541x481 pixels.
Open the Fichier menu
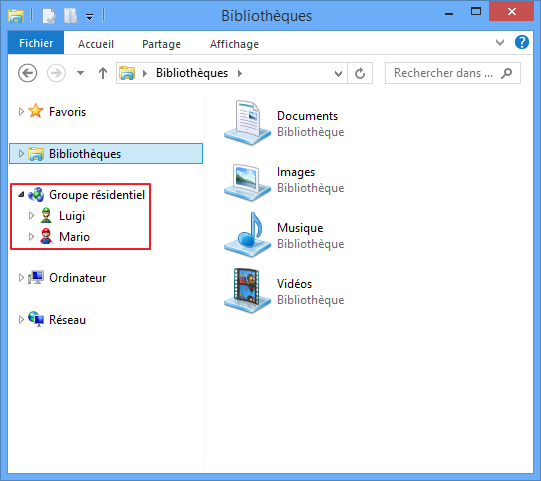coord(36,43)
